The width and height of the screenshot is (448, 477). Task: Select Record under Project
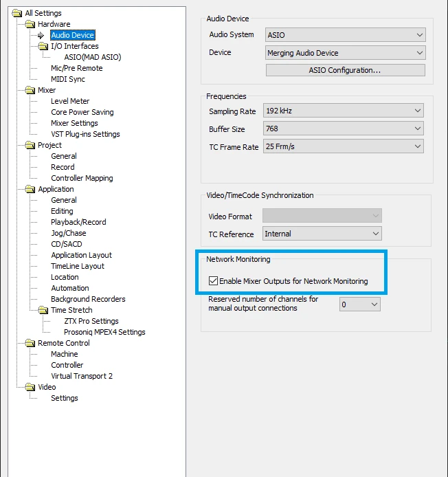pos(63,167)
